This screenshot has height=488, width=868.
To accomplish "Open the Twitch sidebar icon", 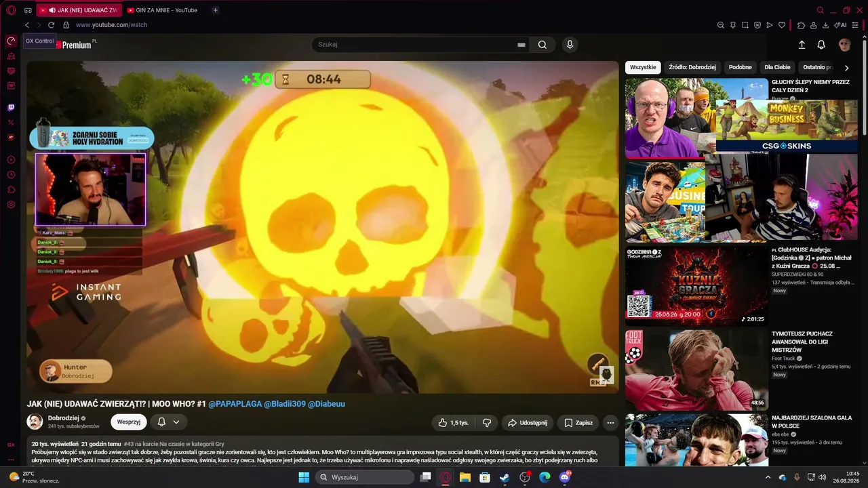I will tap(11, 108).
